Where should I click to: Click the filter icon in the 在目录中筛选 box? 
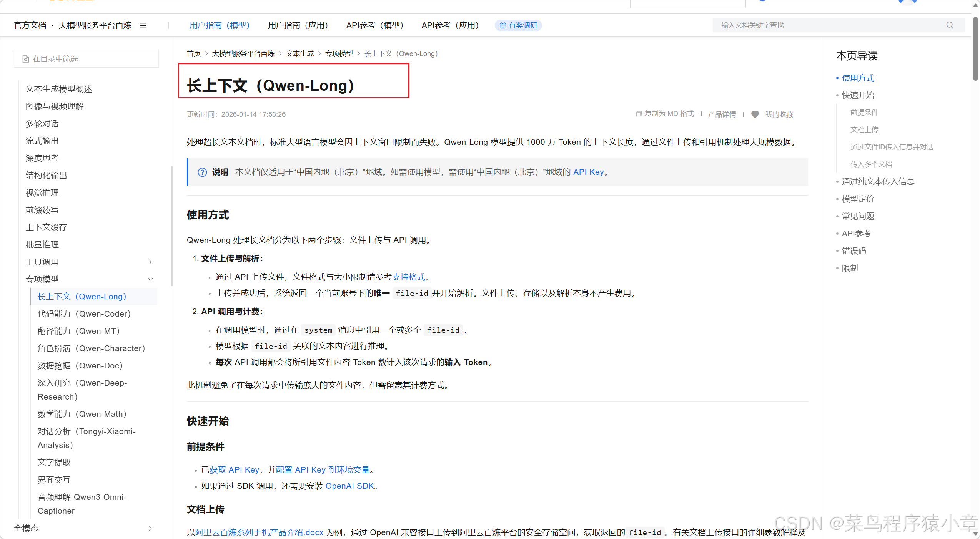coord(26,59)
